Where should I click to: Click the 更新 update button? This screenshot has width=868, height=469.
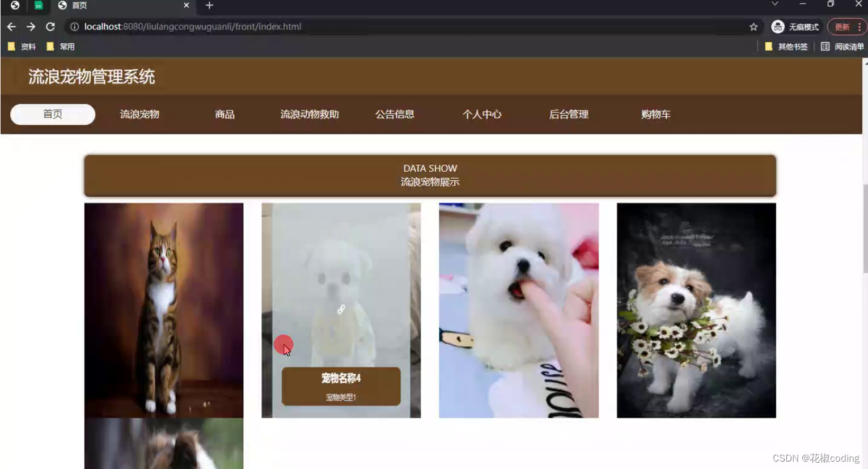pyautogui.click(x=842, y=27)
